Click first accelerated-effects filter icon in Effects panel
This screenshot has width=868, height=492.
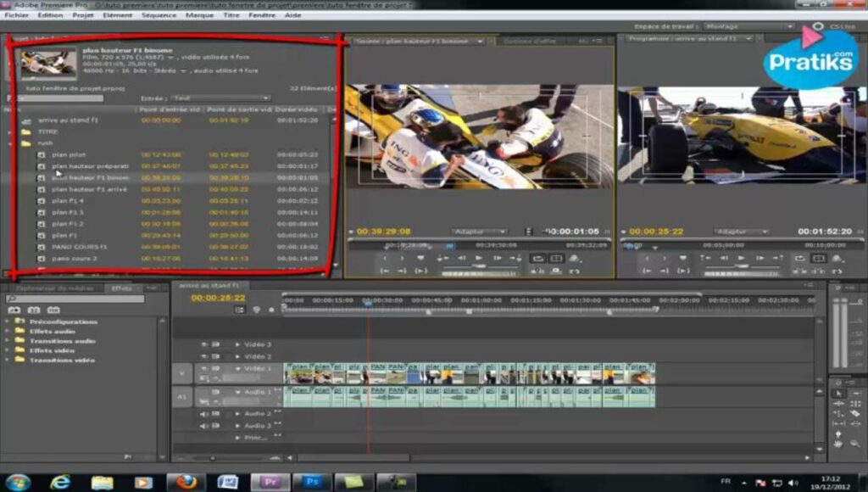pyautogui.click(x=14, y=310)
